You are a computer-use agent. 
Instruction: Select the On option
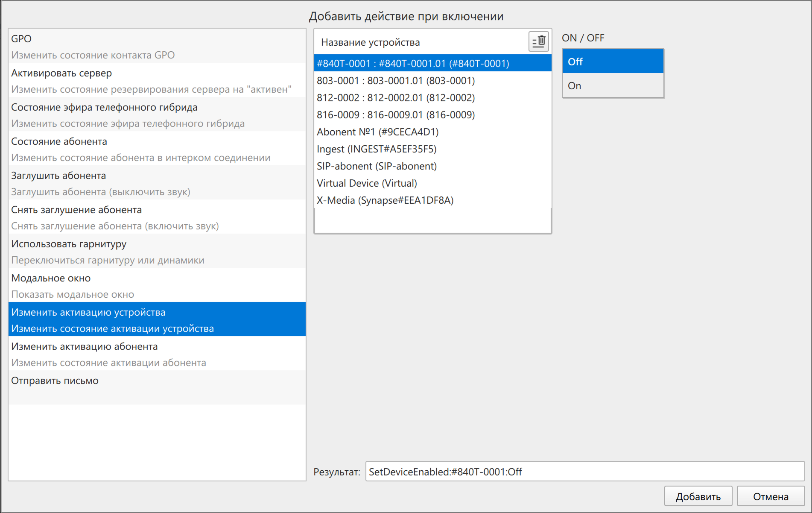point(613,85)
